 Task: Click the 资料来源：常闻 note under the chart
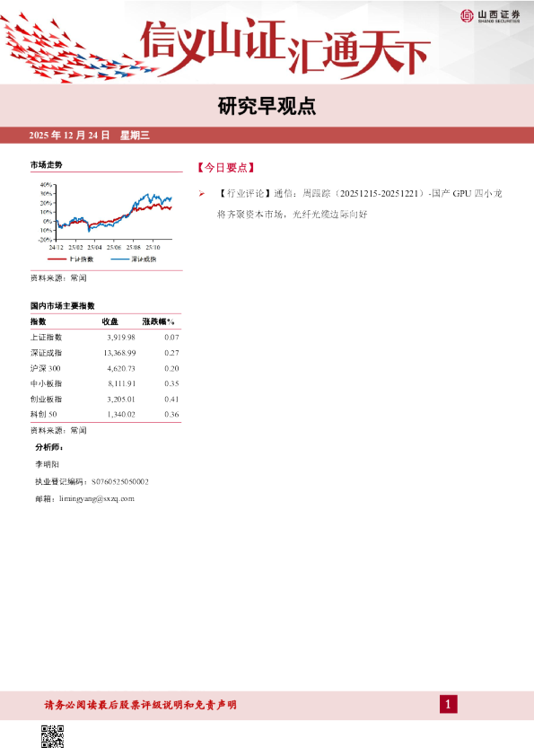pos(58,277)
